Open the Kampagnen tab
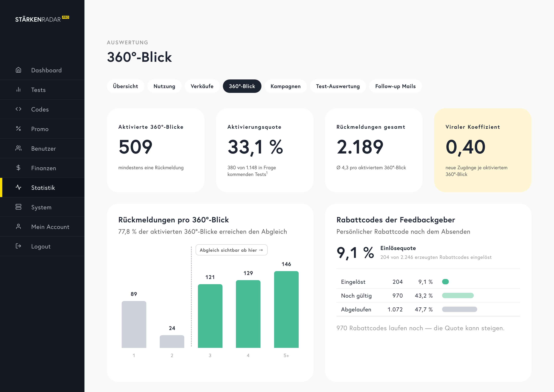The image size is (554, 392). tap(285, 86)
